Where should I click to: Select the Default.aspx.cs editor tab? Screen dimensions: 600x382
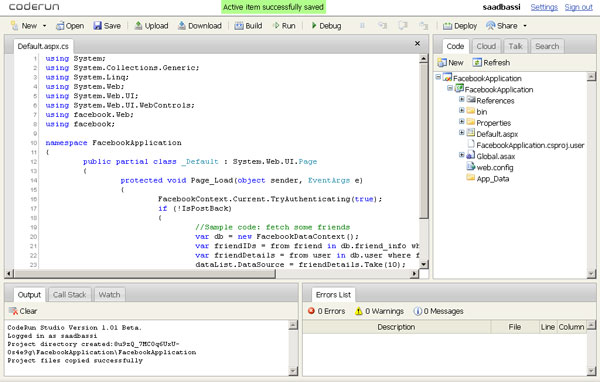(x=43, y=46)
